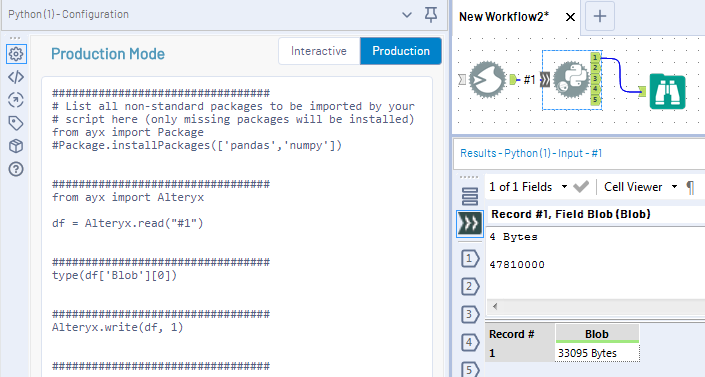Show results messages list icon
This screenshot has height=377, width=705.
[470, 197]
